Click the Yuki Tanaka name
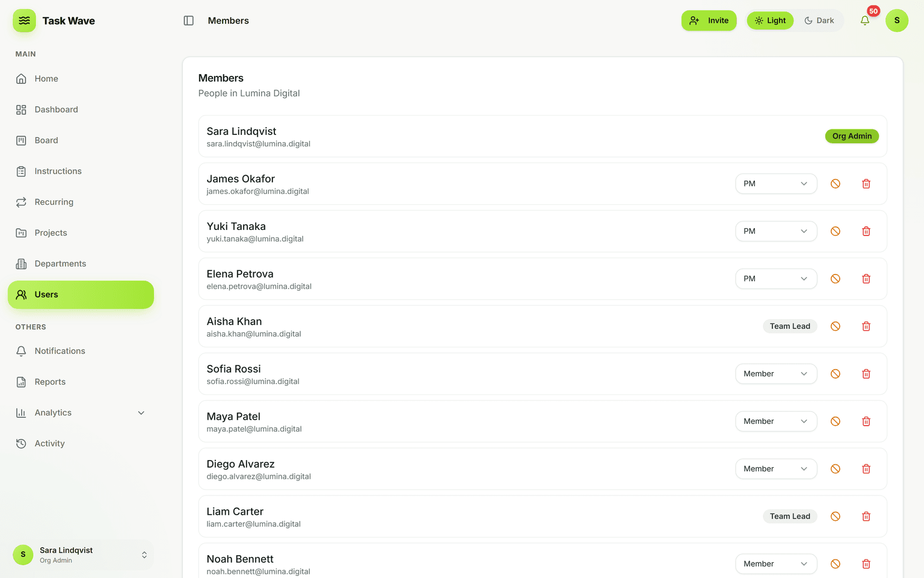Screen dimensions: 924x578 tap(236, 226)
